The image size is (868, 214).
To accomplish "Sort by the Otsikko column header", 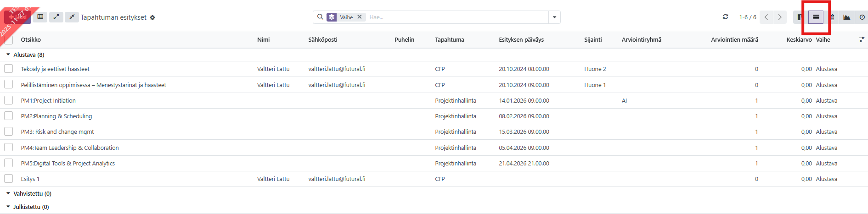I will click(x=31, y=40).
